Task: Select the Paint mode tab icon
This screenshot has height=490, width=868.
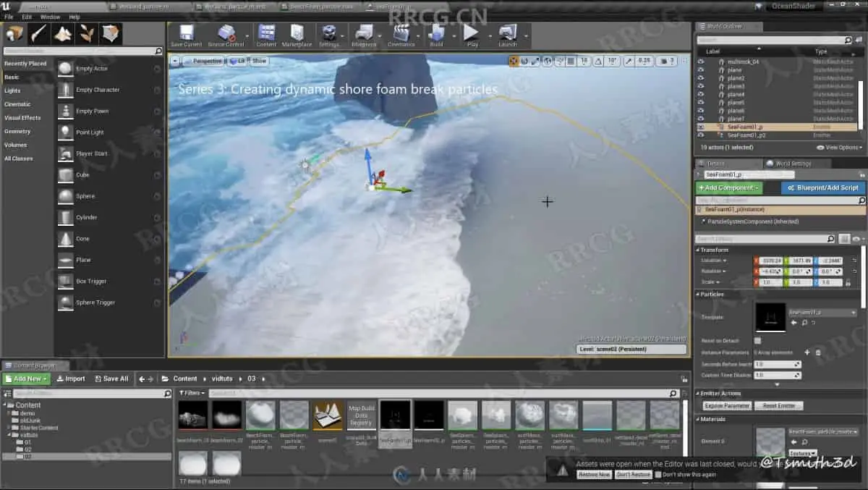Action: click(38, 33)
